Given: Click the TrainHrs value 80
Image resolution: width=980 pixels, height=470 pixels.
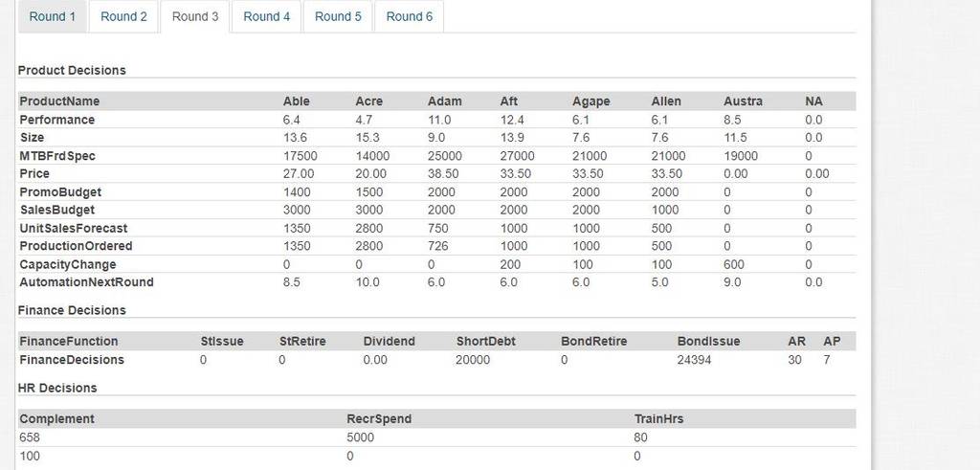Looking at the screenshot, I should coord(640,437).
